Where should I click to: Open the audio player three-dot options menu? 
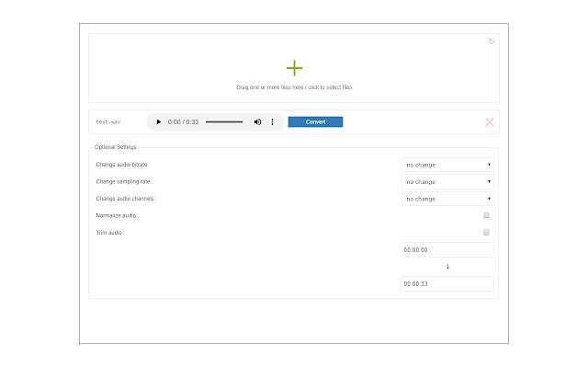click(272, 121)
